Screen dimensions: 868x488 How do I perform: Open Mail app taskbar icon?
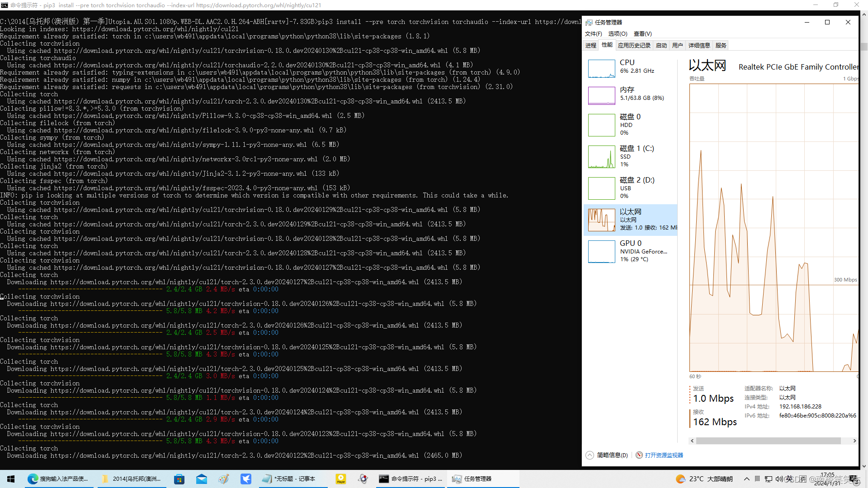(x=202, y=479)
